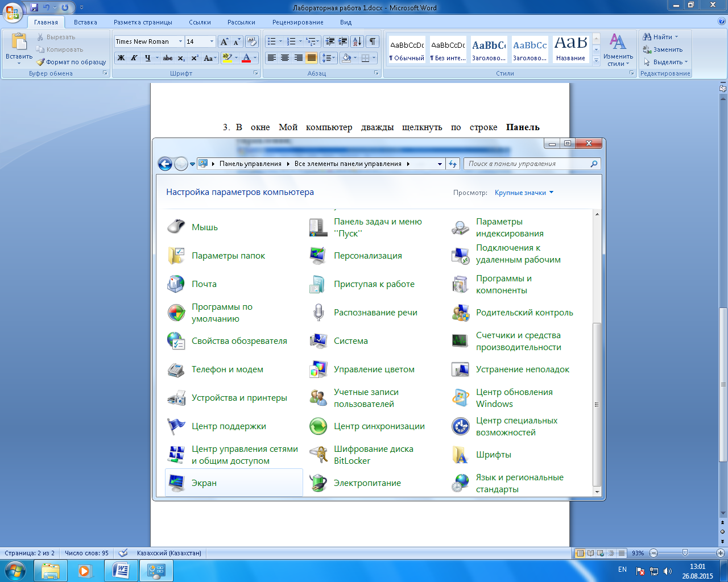Screen dimensions: 728x582
Task: Align text right
Action: [x=298, y=58]
